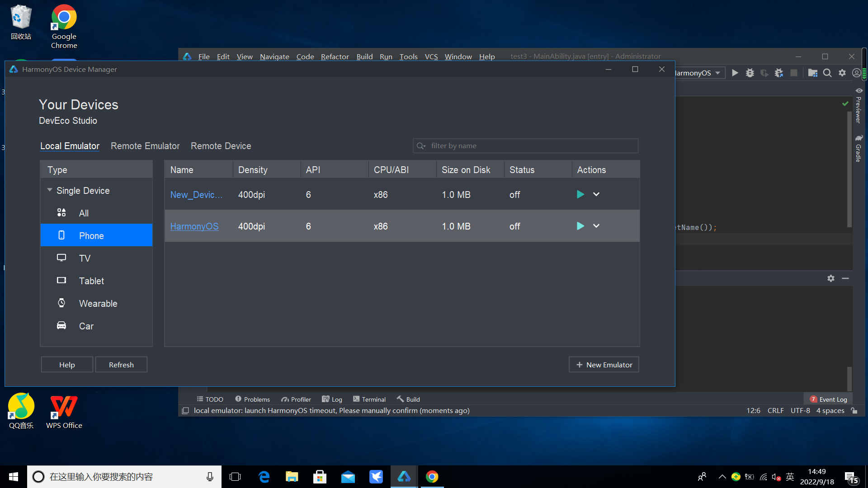Open the Event Log panel
Image resolution: width=868 pixels, height=488 pixels.
pyautogui.click(x=828, y=399)
